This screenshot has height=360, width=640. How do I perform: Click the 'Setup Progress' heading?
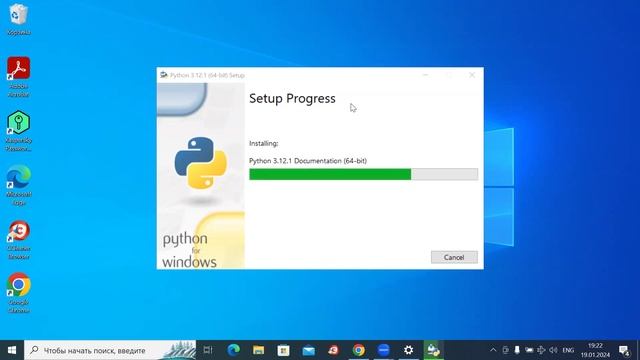tap(292, 98)
